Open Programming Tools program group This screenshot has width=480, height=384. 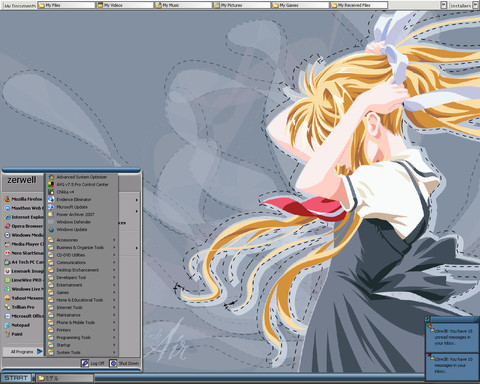(82, 338)
